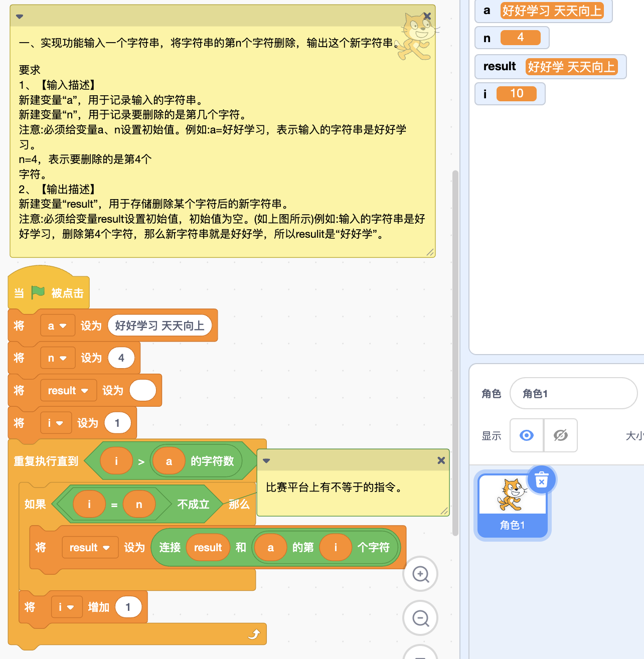Screen dimensions: 644x659
Task: Click the 角色 label beside name field
Action: point(492,394)
